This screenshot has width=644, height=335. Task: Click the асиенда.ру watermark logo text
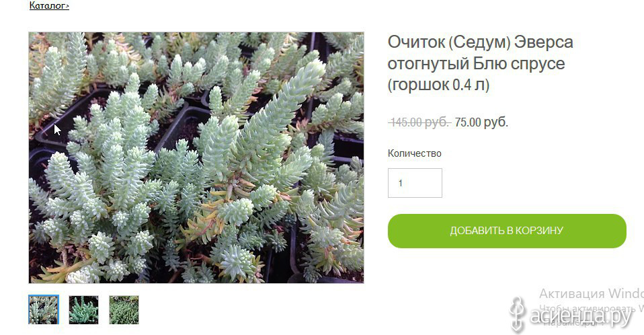click(x=581, y=317)
